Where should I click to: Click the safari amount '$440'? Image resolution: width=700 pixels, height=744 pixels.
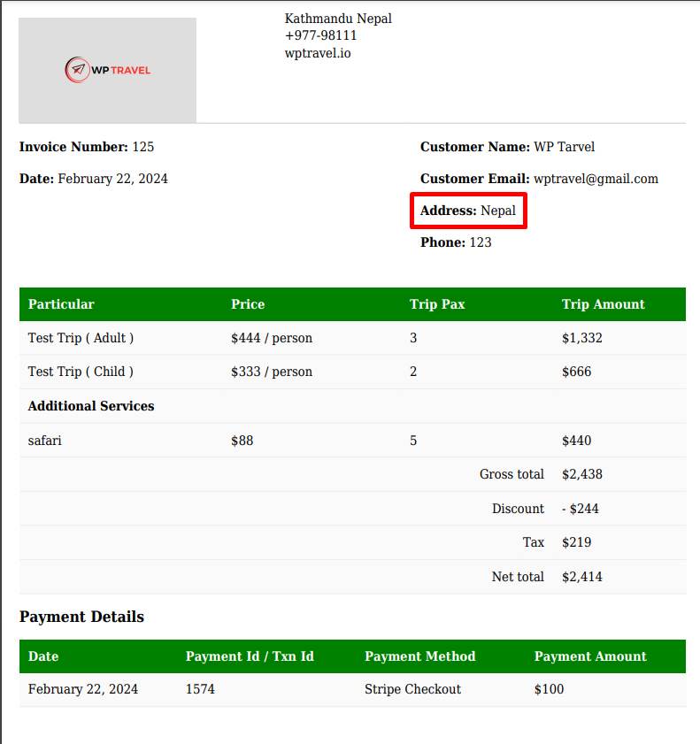(x=576, y=441)
